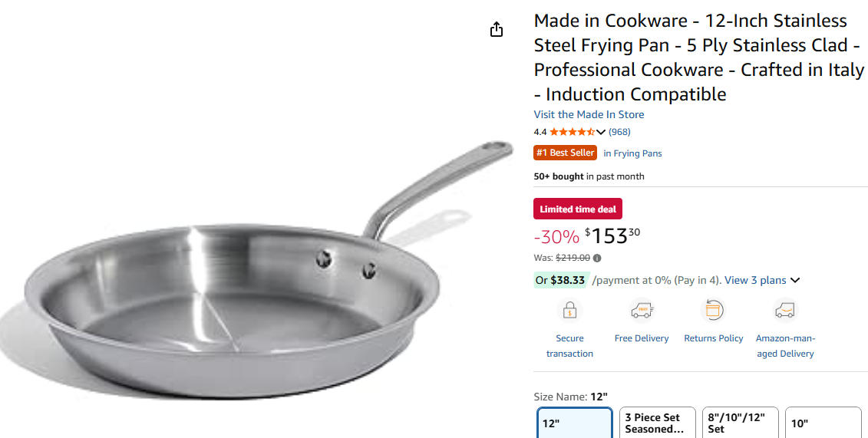Click the share icon above product image

coord(497,29)
